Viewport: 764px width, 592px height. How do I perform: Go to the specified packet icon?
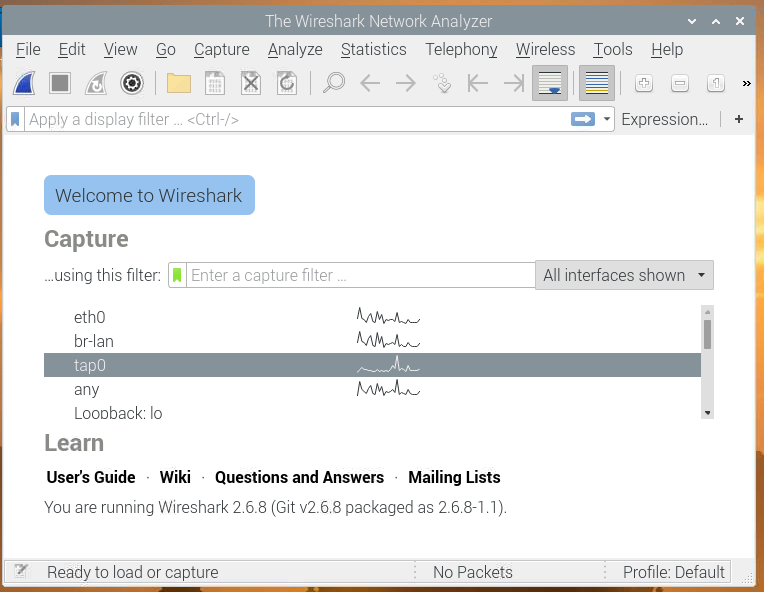click(x=442, y=83)
